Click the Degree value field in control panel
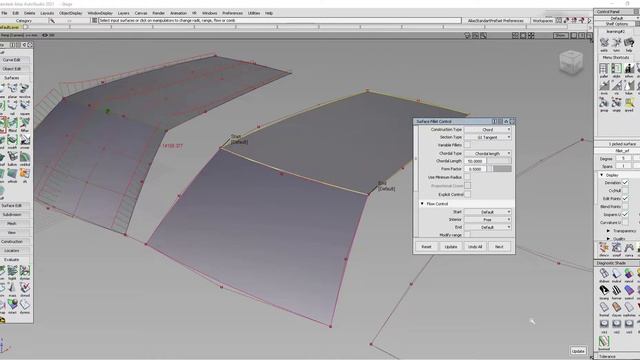This screenshot has height=360, width=640. click(x=623, y=158)
